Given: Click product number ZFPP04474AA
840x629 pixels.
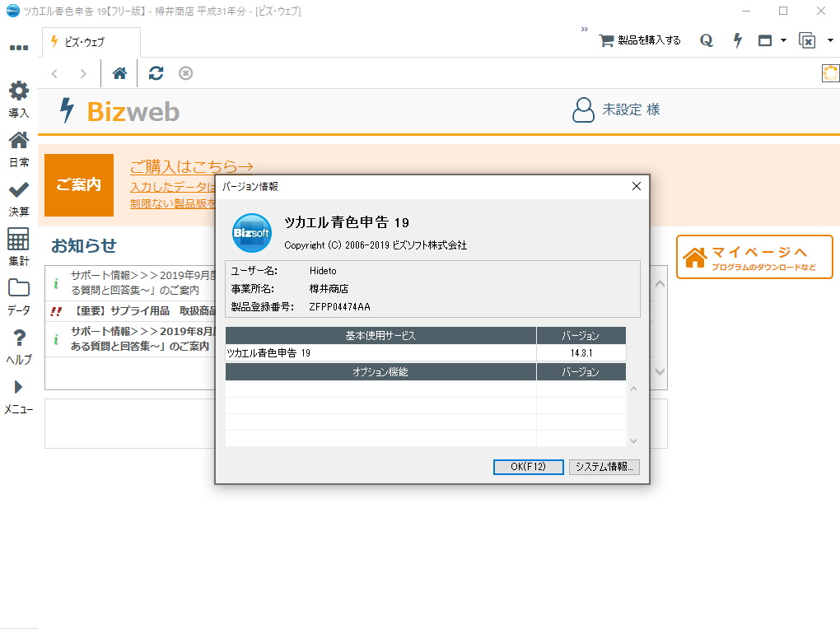Looking at the screenshot, I should point(339,307).
